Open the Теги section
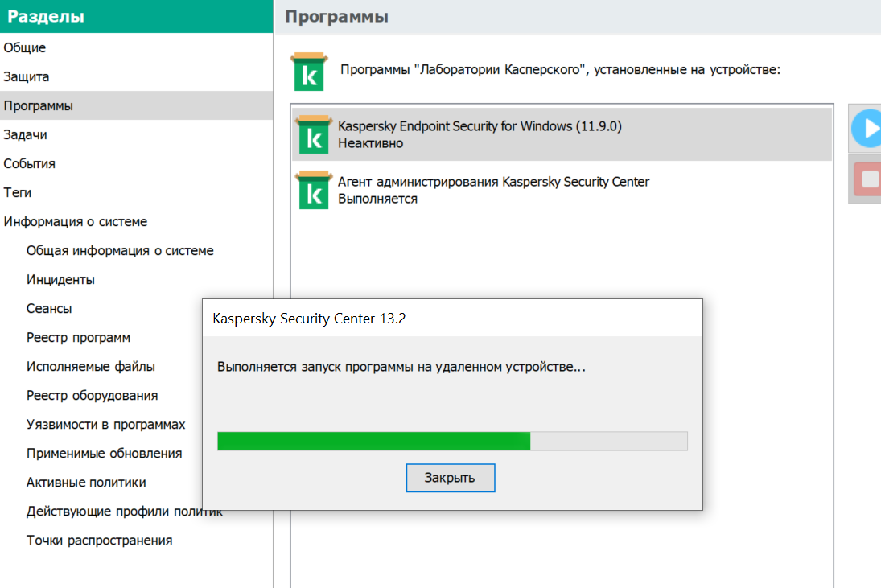 (137, 192)
